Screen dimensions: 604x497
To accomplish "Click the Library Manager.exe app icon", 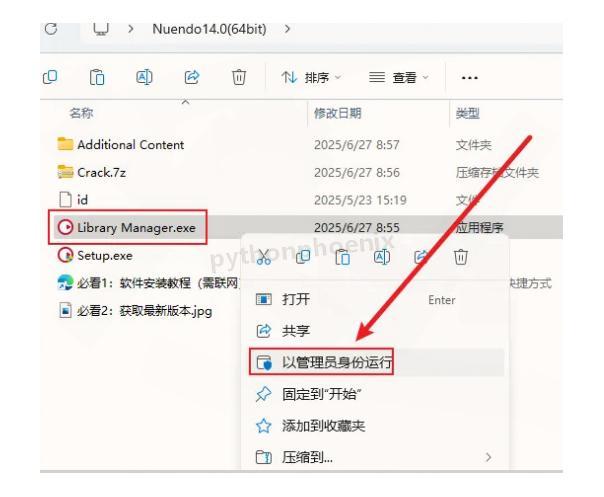I will (65, 227).
